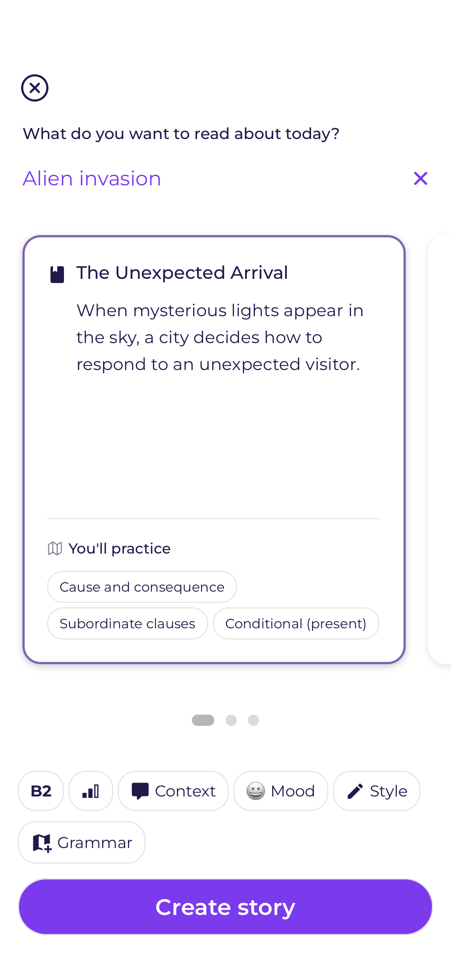Screen dimensions: 451x980
Task: Toggle the Conditional (present) practice tag
Action: (296, 623)
